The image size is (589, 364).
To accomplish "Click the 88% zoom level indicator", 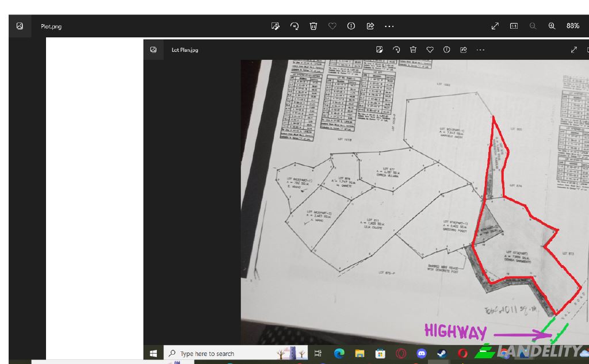I will coord(573,26).
